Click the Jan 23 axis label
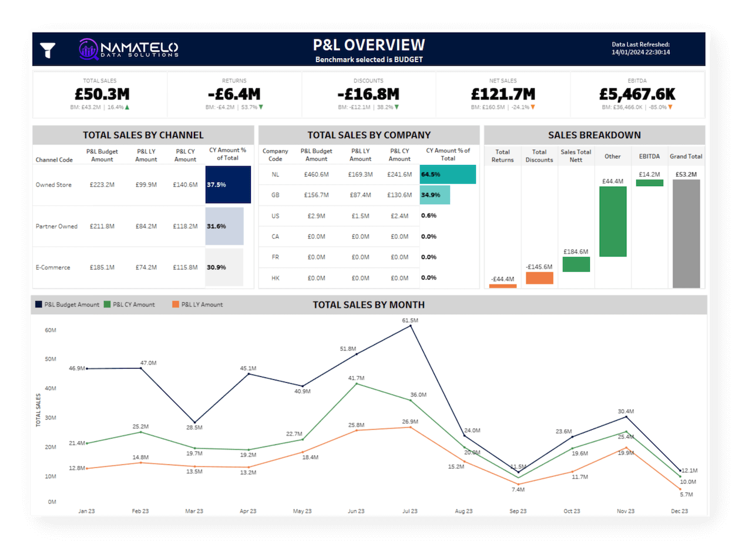 (x=87, y=511)
